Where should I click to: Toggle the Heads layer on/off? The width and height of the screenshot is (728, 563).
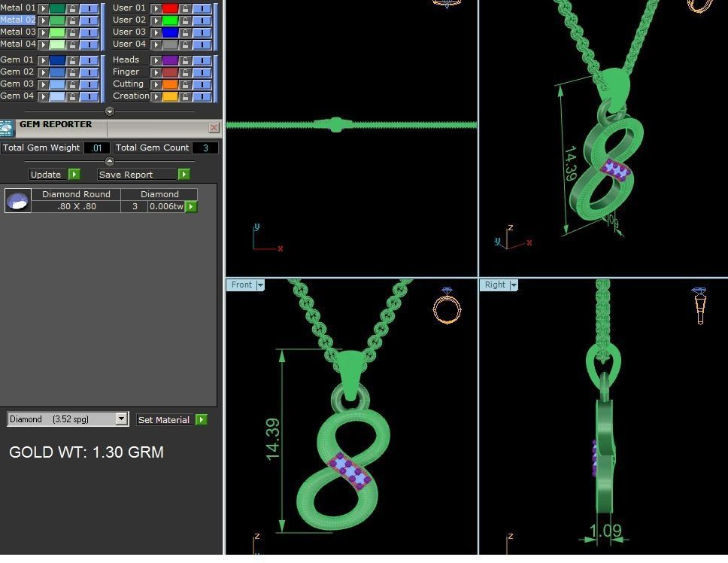202,60
